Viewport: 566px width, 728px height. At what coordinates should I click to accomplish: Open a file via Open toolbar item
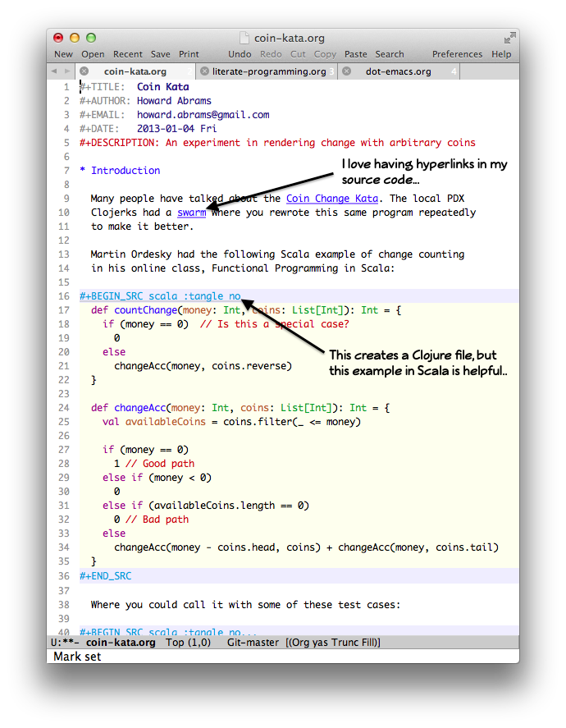[x=93, y=54]
